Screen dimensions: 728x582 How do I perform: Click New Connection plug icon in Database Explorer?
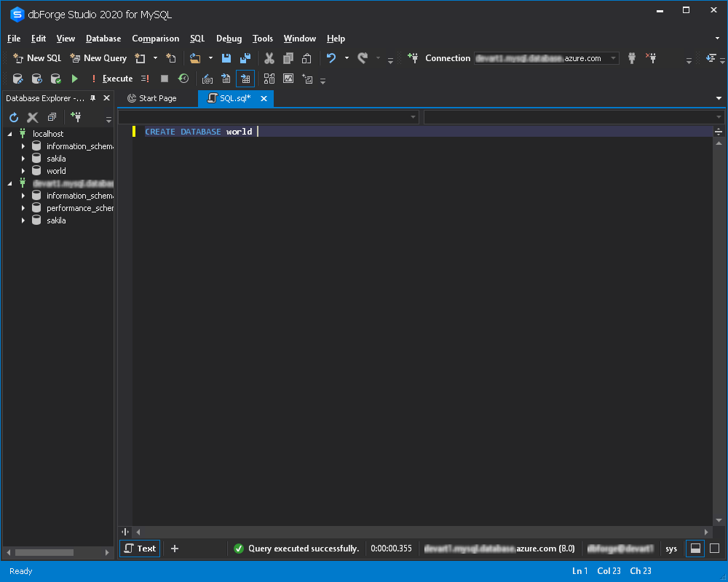pyautogui.click(x=76, y=116)
